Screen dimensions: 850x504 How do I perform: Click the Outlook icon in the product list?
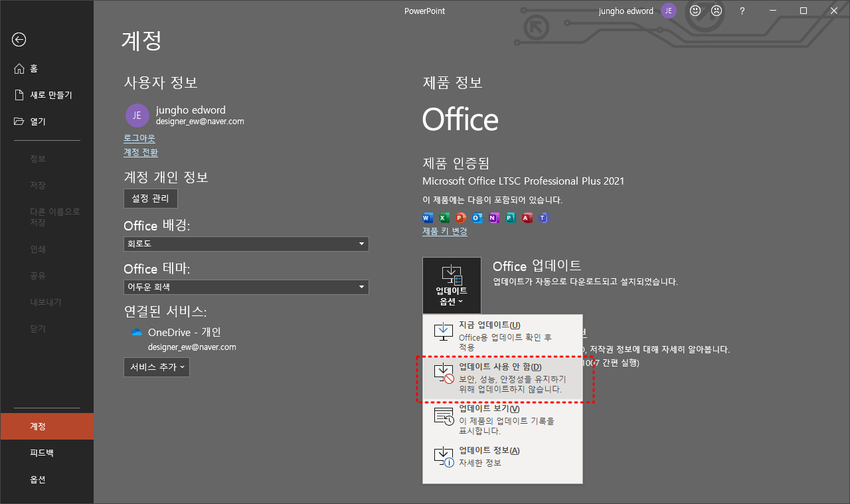pos(477,217)
